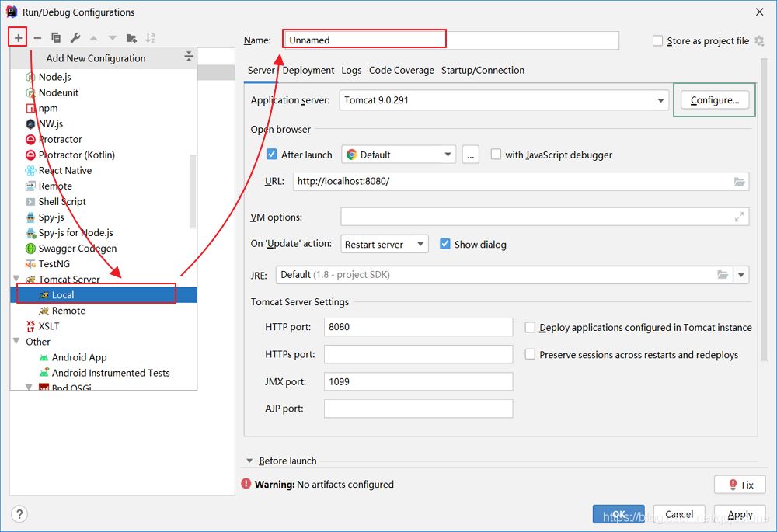Click the Remove Configuration minus icon
This screenshot has height=532, width=777.
[37, 37]
